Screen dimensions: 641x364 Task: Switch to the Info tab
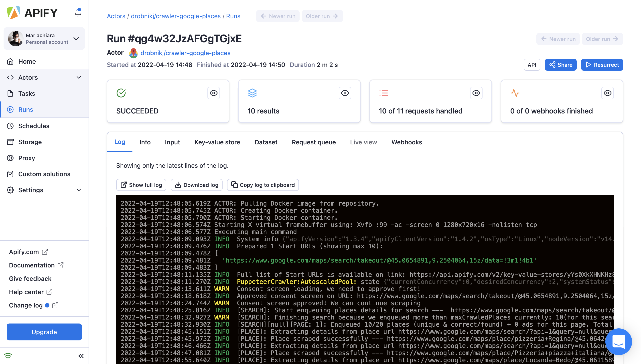(145, 142)
